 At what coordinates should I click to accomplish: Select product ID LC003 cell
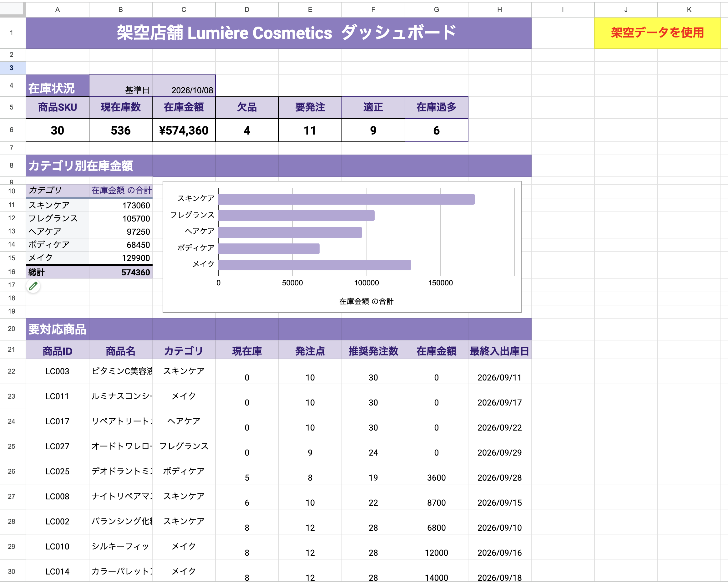(58, 371)
